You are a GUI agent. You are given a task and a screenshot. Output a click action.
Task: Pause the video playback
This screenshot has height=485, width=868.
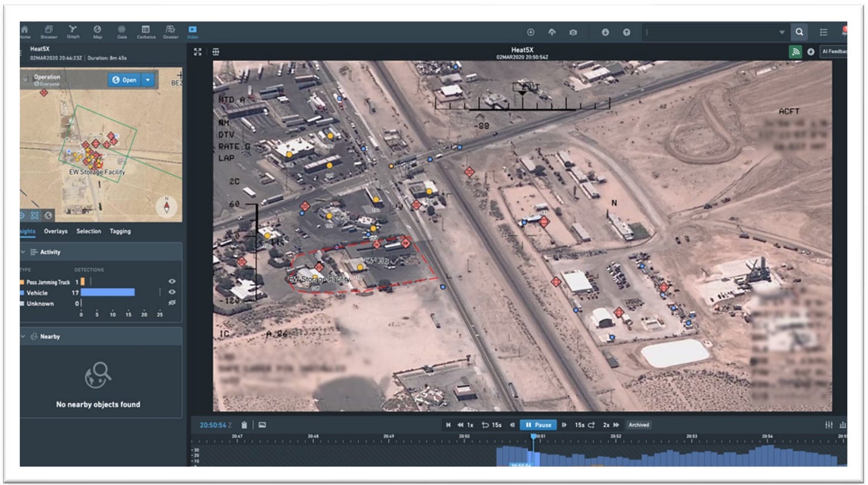pyautogui.click(x=538, y=425)
